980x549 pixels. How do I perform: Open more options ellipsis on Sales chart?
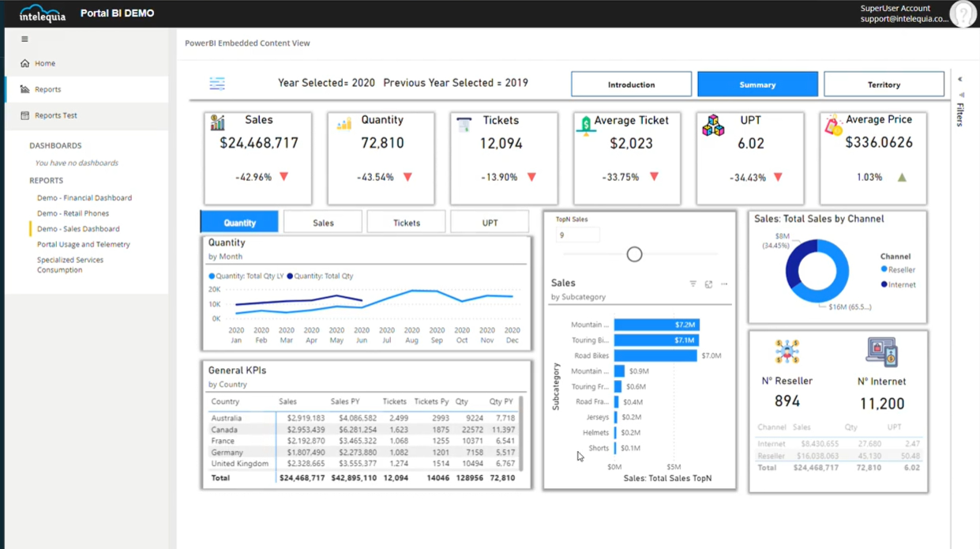[x=724, y=284]
